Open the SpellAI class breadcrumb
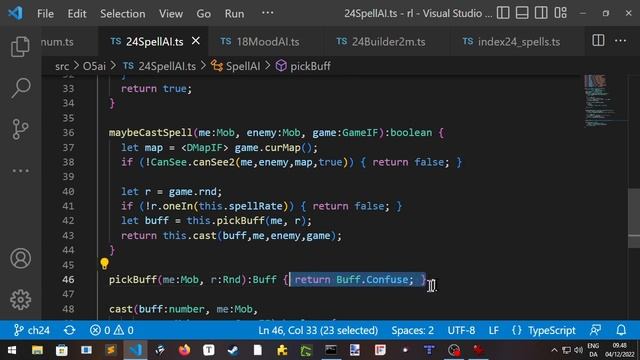The width and height of the screenshot is (640, 360). click(x=236, y=66)
